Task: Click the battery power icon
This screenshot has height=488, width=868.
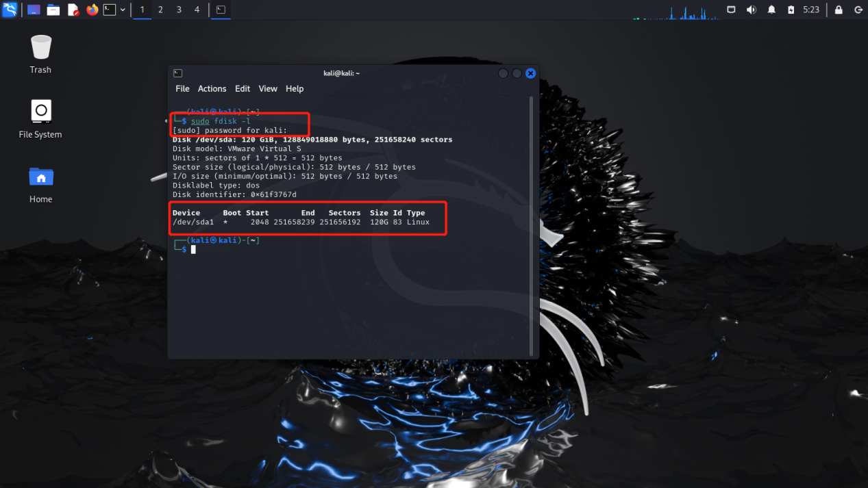Action: point(791,10)
